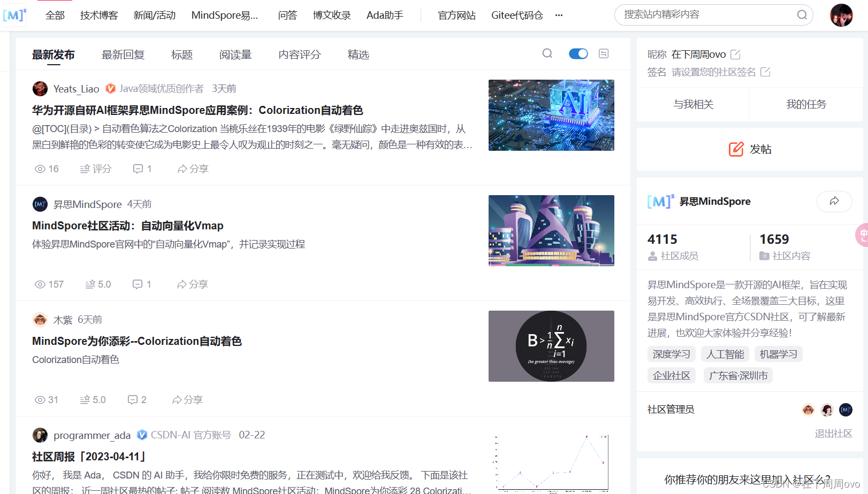The height and width of the screenshot is (494, 868).
Task: Open post title 社区周报「2023-04-11」
Action: 89,457
